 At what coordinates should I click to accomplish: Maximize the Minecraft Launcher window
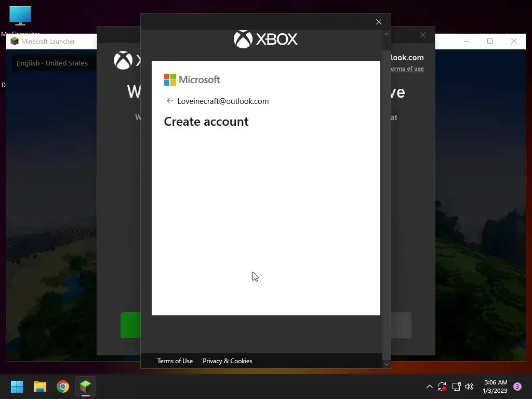490,42
